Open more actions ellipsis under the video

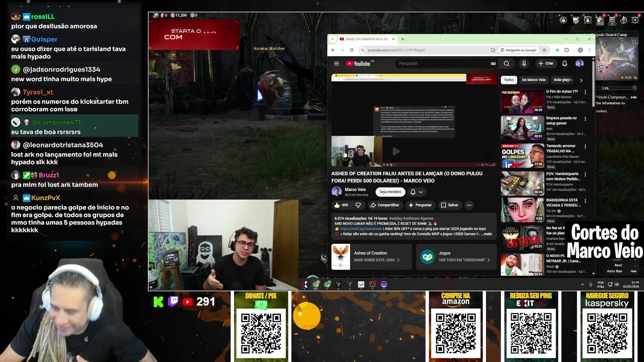[469, 205]
